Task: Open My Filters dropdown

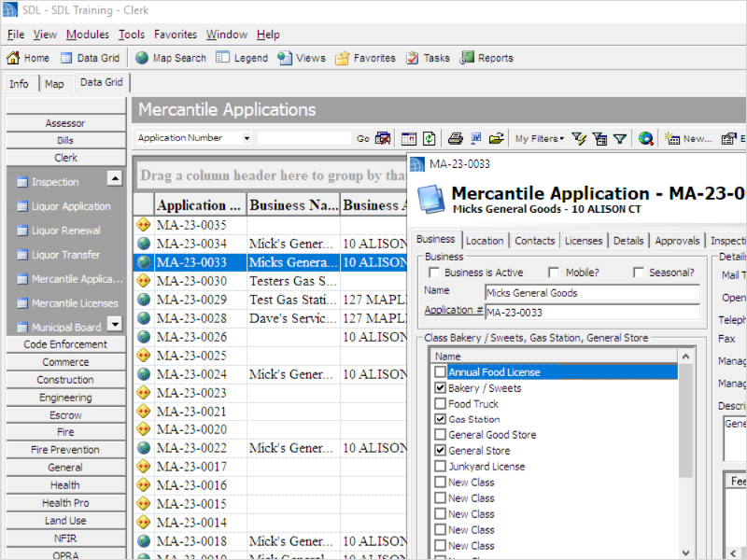Action: pos(540,138)
